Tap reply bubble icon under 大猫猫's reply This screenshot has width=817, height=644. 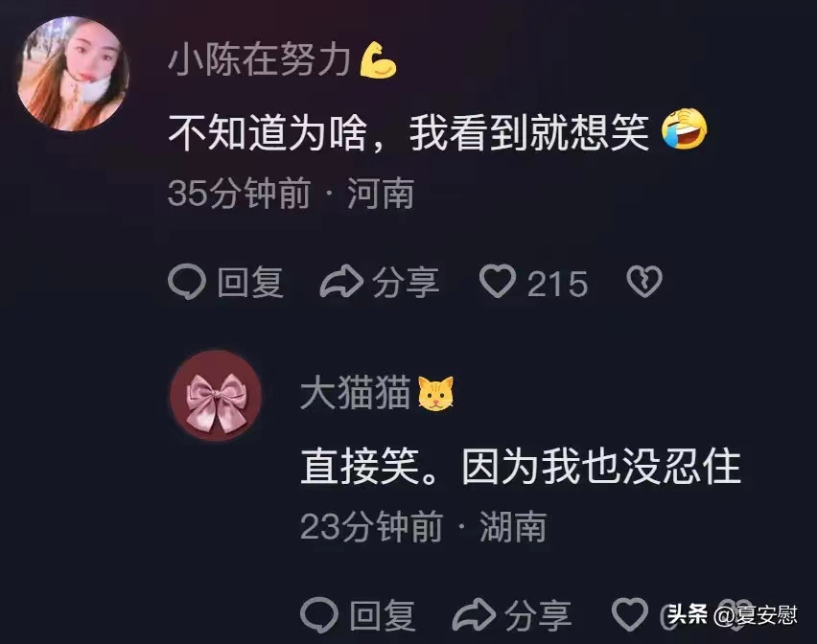(x=319, y=615)
